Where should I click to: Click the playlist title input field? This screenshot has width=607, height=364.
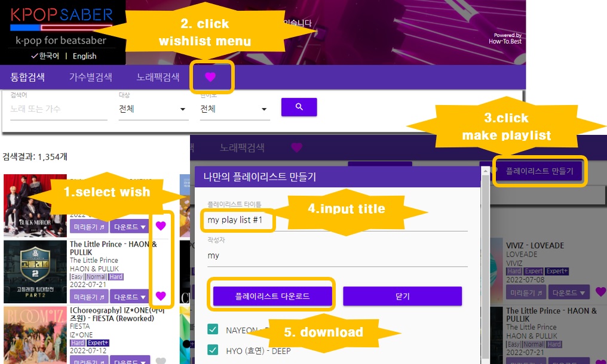337,220
